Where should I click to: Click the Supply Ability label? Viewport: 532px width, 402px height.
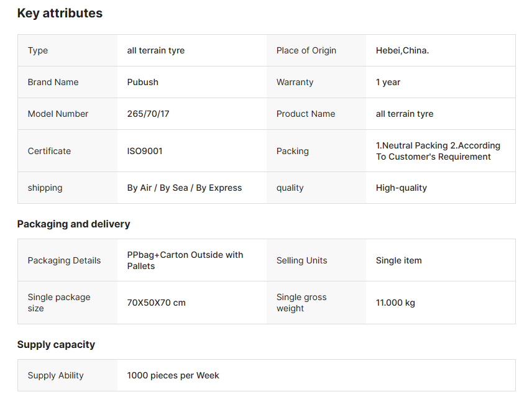click(x=55, y=375)
